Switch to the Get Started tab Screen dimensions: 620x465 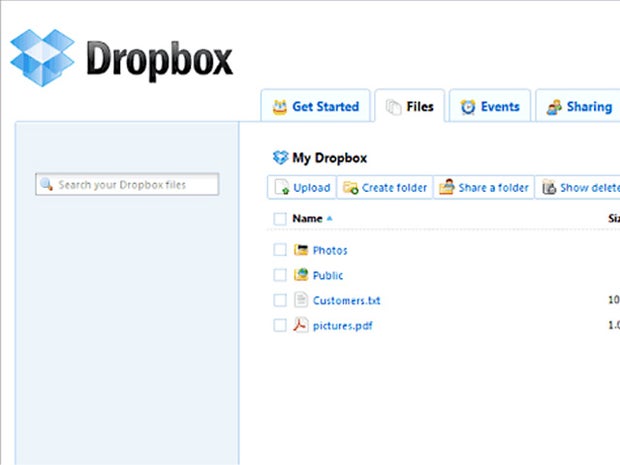(x=315, y=108)
